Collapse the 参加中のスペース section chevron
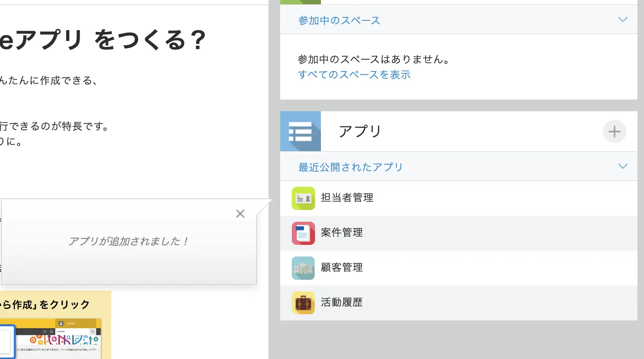 point(623,19)
